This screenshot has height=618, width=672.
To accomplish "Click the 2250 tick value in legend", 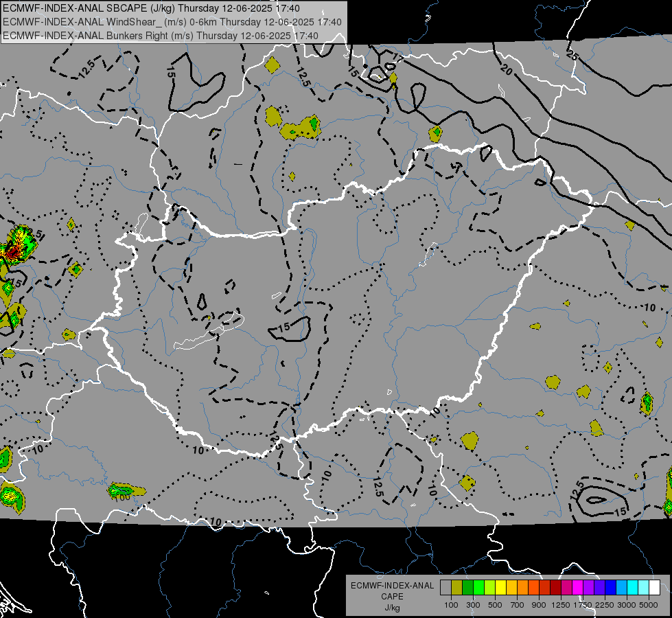I will (x=605, y=605).
